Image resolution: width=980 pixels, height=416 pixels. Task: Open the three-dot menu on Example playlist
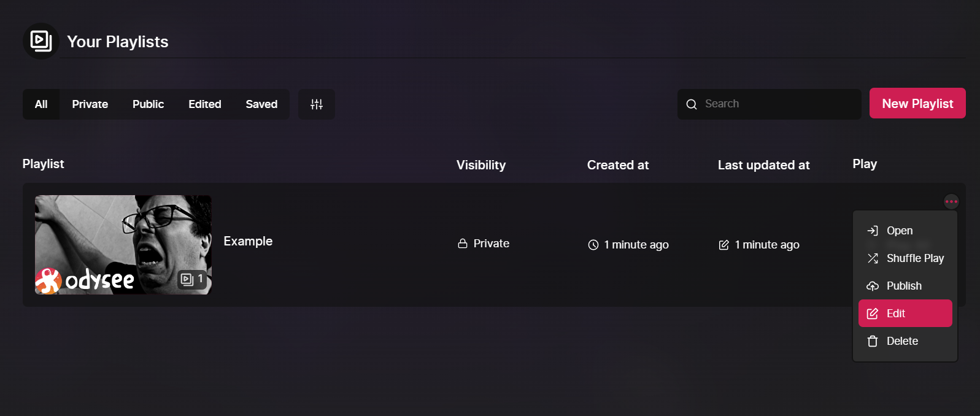(951, 201)
